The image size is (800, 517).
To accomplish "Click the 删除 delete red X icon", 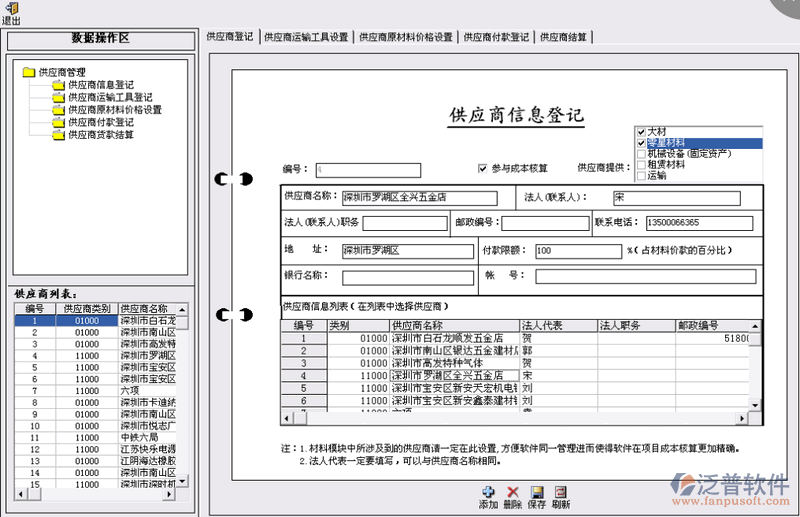I will tap(514, 492).
